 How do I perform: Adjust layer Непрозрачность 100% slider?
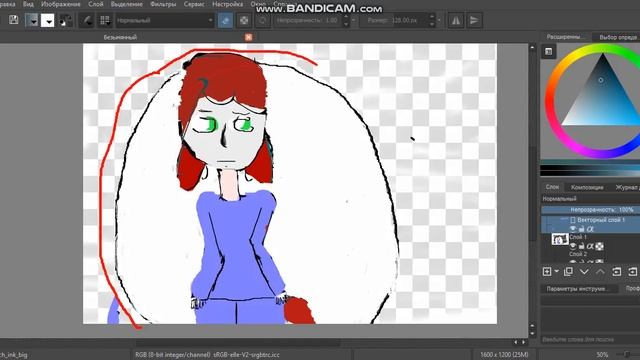click(590, 210)
